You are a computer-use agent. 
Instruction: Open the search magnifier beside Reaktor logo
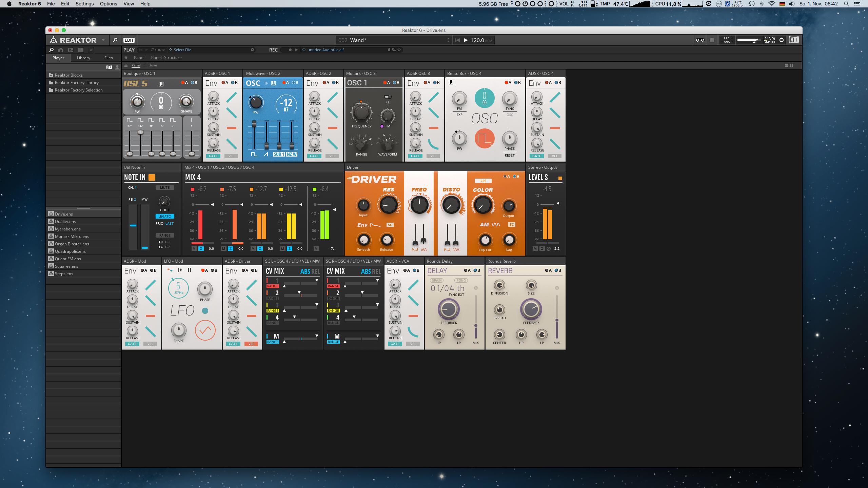(115, 40)
